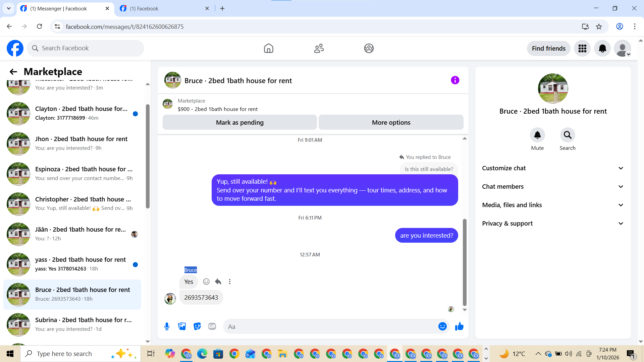Open the emoji picker in message box
The width and height of the screenshot is (644, 362).
442,326
